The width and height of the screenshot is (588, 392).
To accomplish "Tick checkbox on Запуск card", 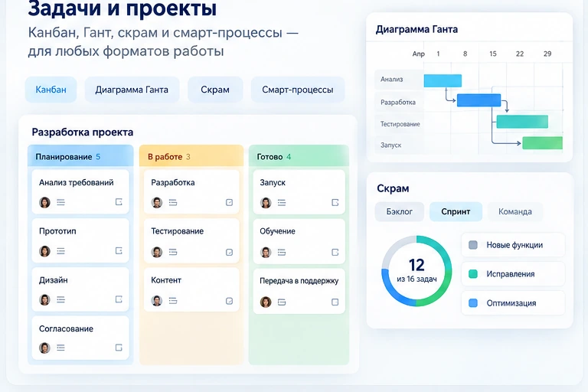I will coord(335,203).
